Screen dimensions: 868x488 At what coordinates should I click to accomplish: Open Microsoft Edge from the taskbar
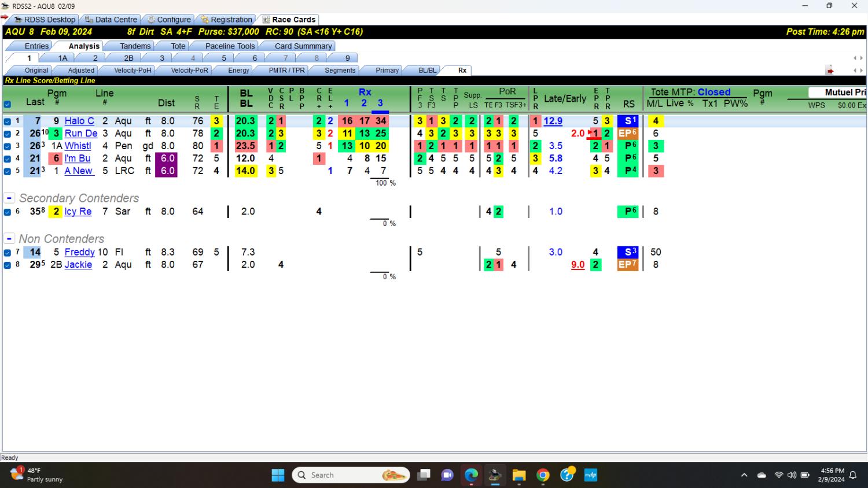[471, 475]
